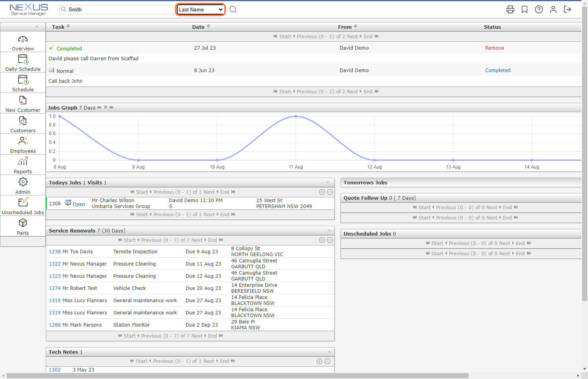Sort the list by Date column
Image resolution: width=588 pixels, height=379 pixels.
(x=201, y=27)
